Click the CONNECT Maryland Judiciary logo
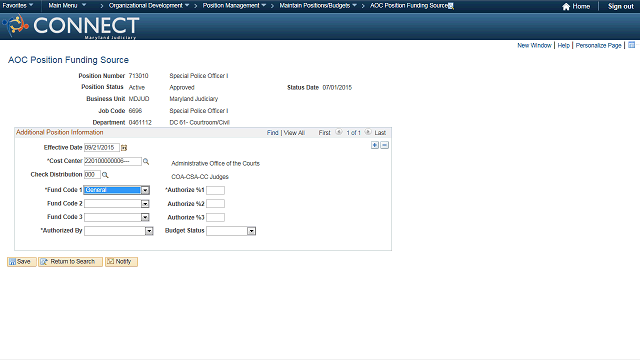Image resolution: width=640 pixels, height=360 pixels. 71,26
